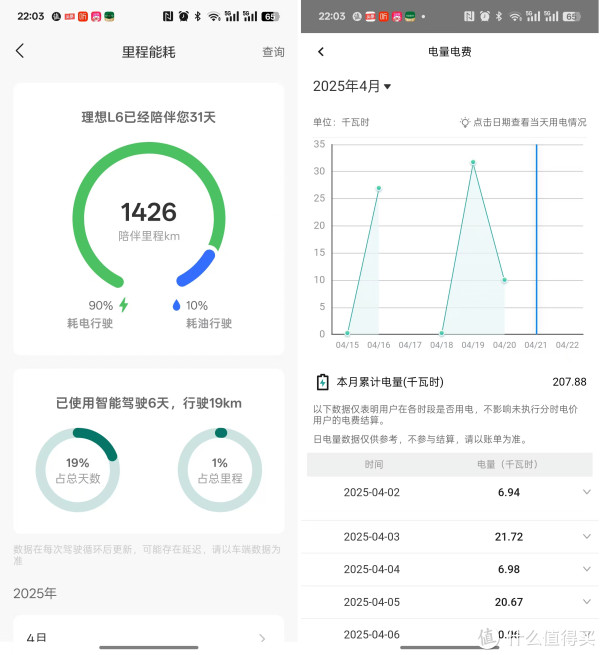Tap the 理想L6已经陪伴您31天 heading
The image size is (600, 655).
[x=148, y=117]
